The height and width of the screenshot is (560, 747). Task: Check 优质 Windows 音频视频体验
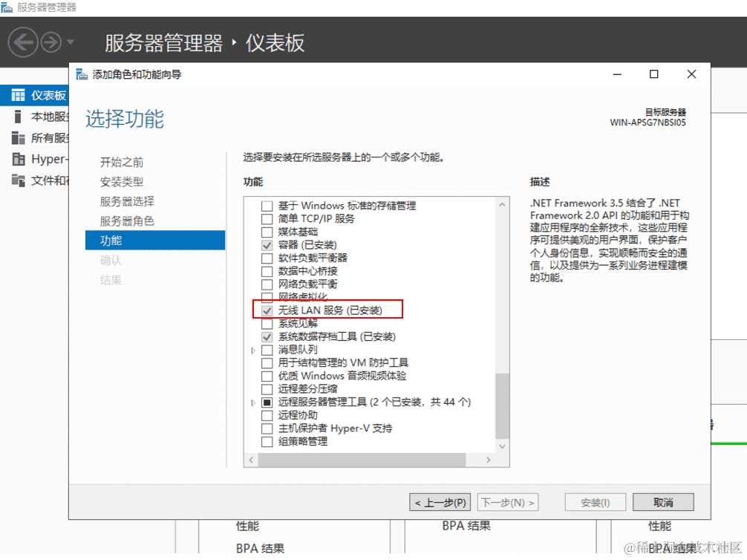pyautogui.click(x=267, y=377)
